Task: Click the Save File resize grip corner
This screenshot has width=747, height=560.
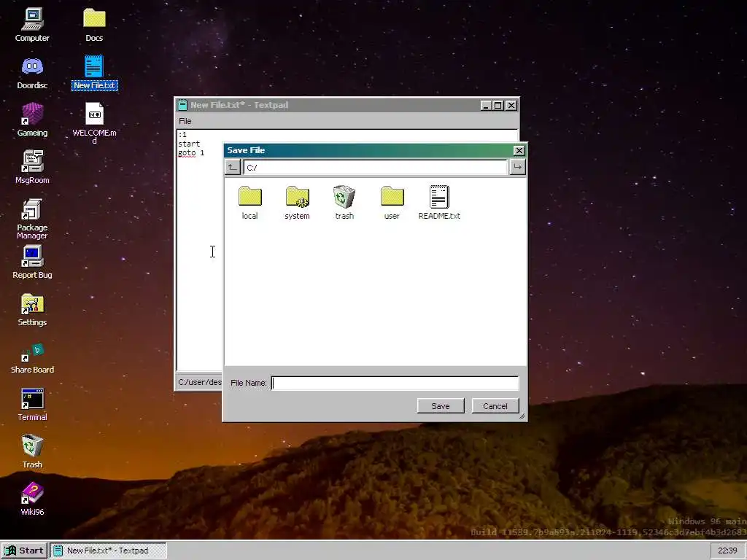Action: 522,416
